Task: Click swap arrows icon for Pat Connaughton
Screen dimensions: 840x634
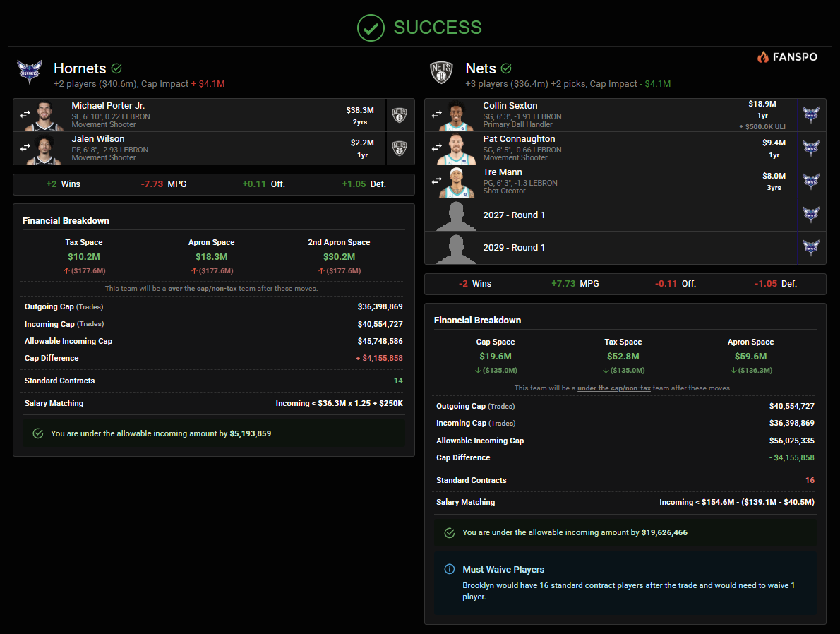Action: pyautogui.click(x=437, y=147)
